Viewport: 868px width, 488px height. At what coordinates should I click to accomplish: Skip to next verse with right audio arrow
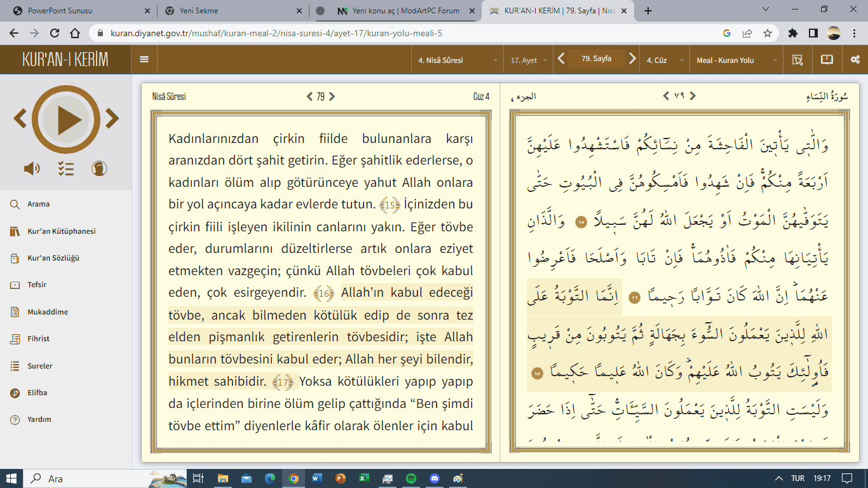[112, 118]
